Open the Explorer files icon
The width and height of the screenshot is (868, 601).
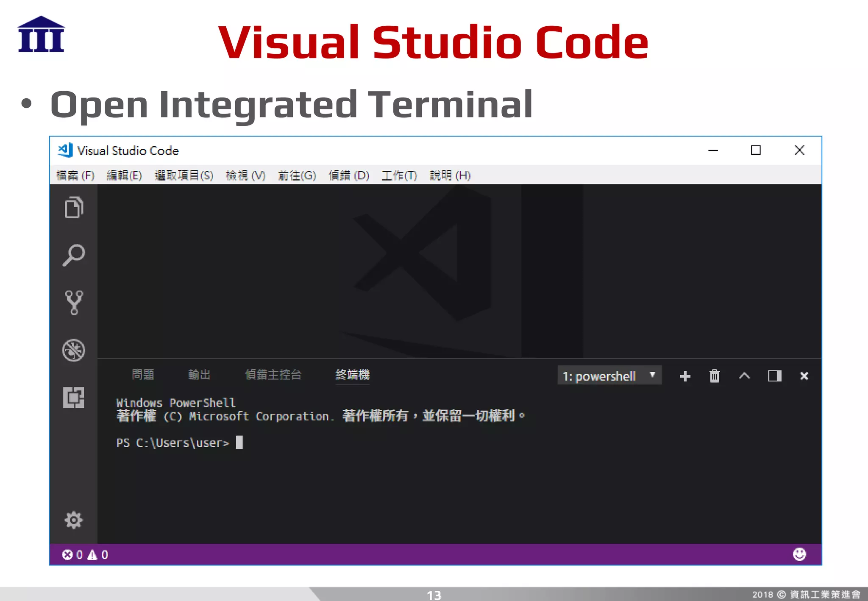tap(74, 208)
